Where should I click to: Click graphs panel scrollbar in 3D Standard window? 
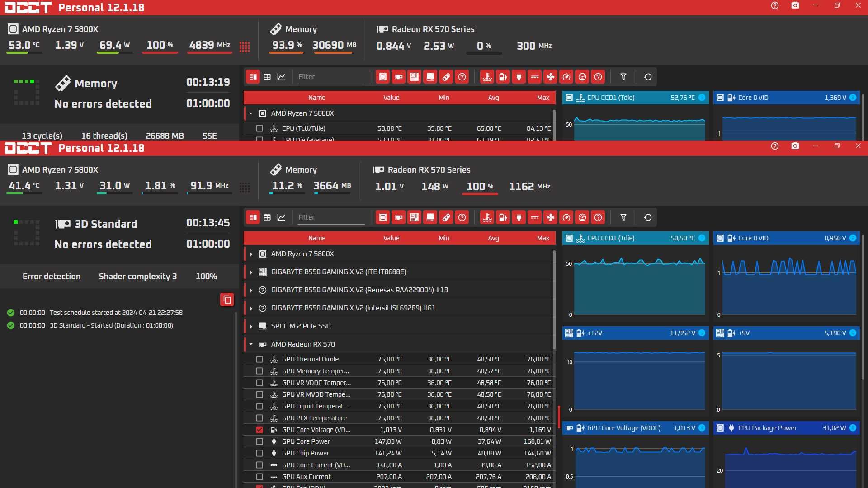(863, 307)
